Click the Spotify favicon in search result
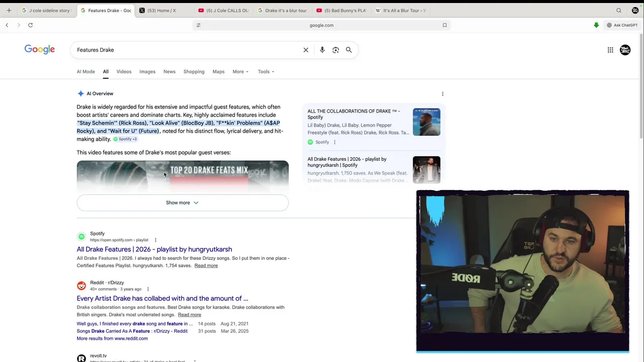 click(82, 236)
